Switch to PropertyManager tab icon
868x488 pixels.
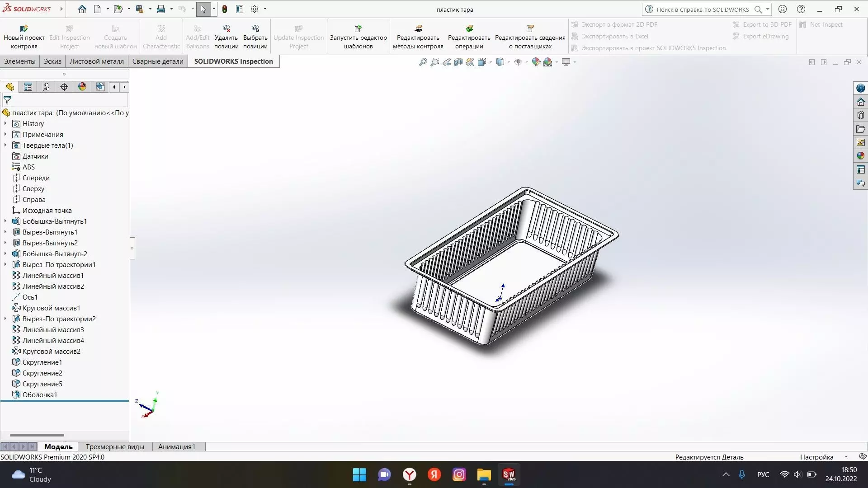(28, 87)
